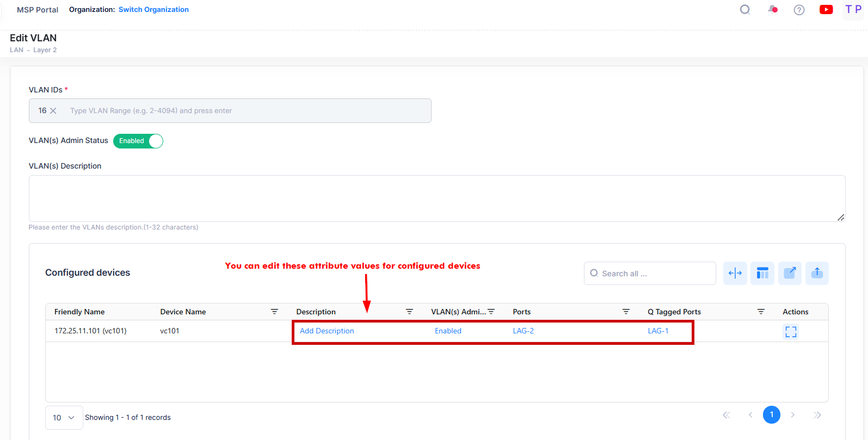868x440 pixels.
Task: Open the notifications bell
Action: 772,10
